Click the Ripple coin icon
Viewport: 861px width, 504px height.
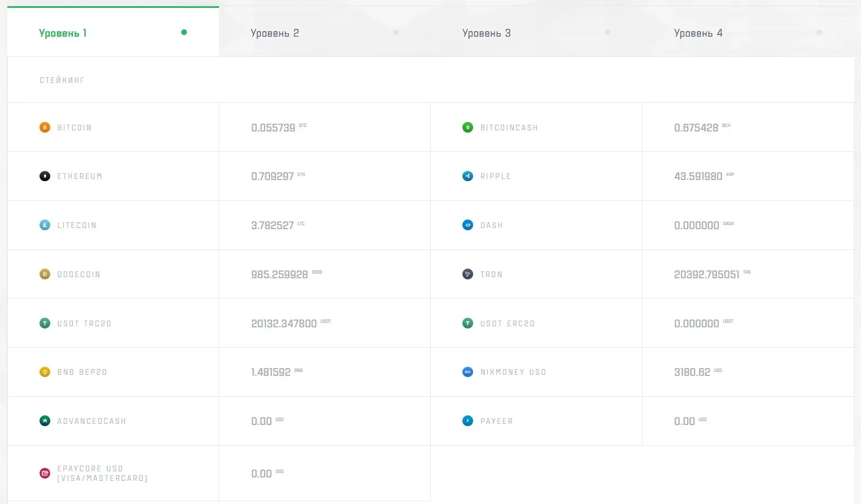[x=467, y=176]
